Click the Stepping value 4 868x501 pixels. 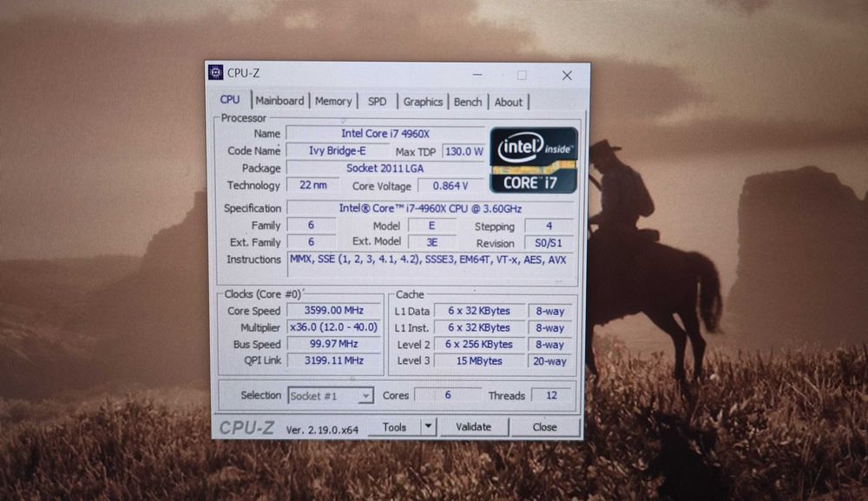click(x=549, y=226)
